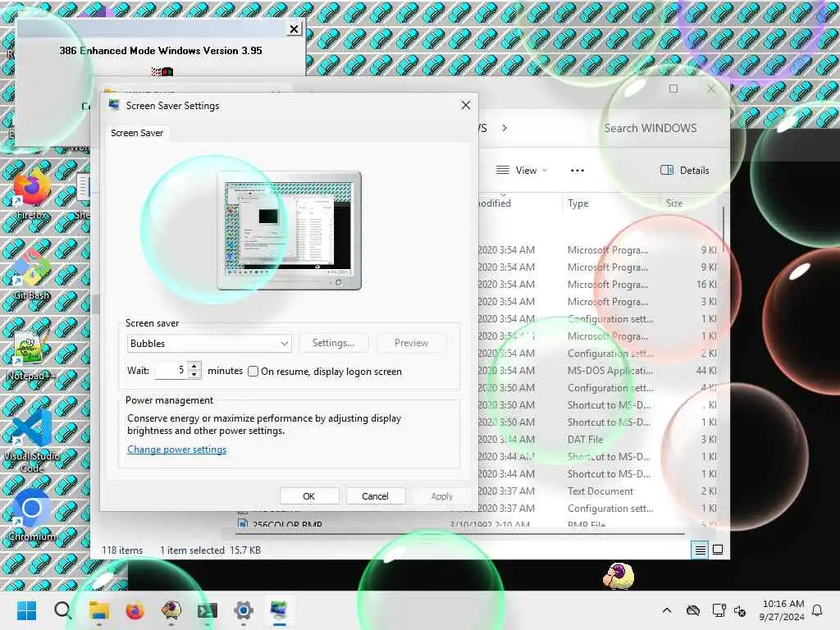Open the 10:16 AM taskbar clock
840x630 pixels.
(782, 610)
